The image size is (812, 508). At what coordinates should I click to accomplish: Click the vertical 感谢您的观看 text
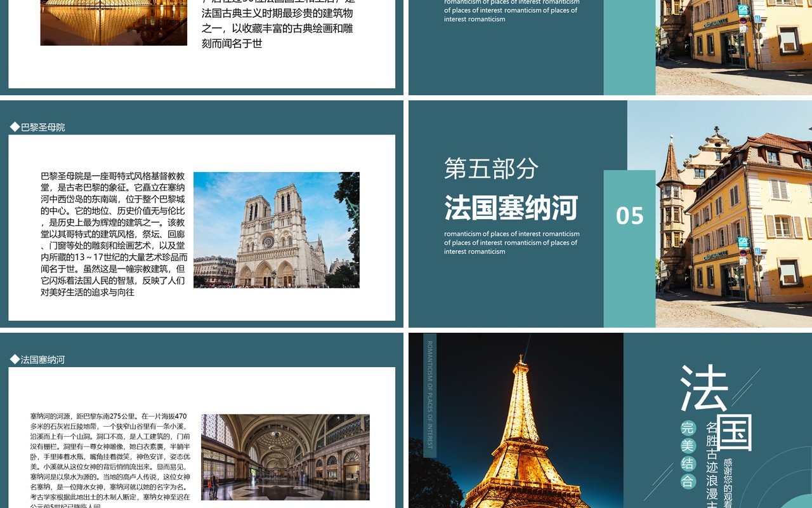(728, 483)
